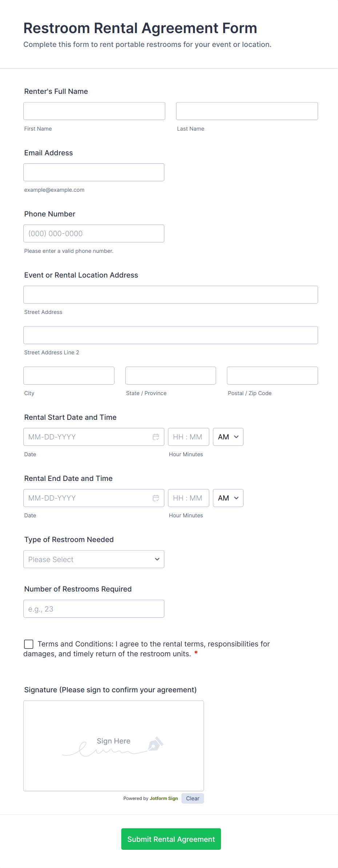Viewport: 338px width, 868px height.
Task: Open the Jotform Sign link
Action: 164,798
